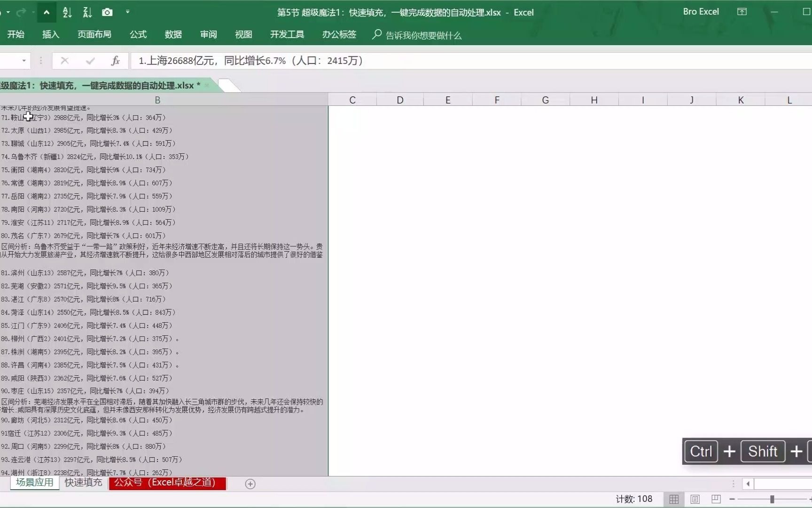Viewport: 812px width, 508px height.
Task: Click the new blank document tab button
Action: pyautogui.click(x=229, y=85)
